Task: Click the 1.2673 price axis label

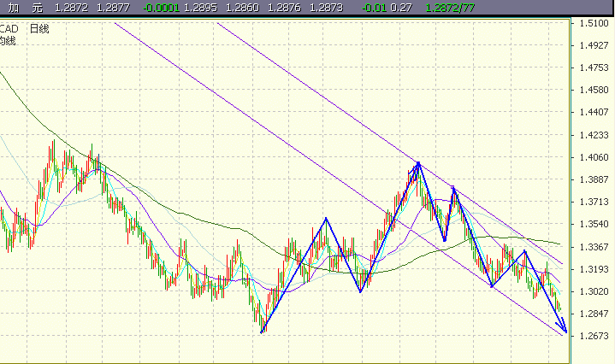Action: (x=594, y=336)
